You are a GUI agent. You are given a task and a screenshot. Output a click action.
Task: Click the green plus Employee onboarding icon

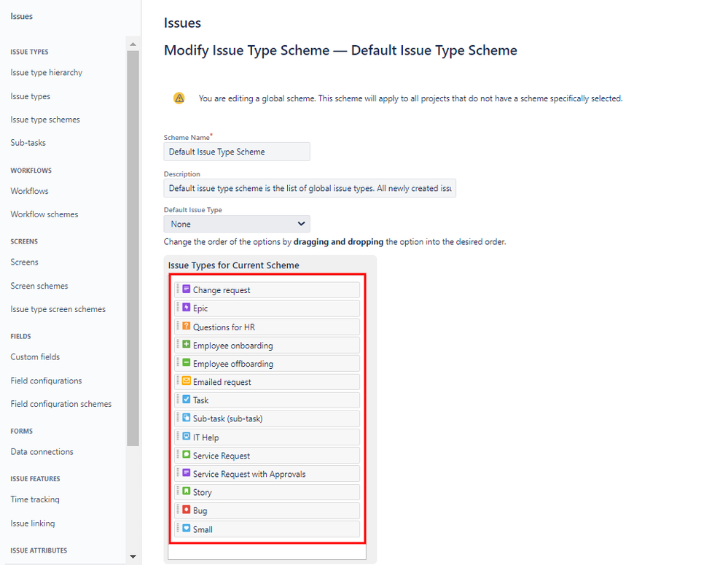(186, 344)
